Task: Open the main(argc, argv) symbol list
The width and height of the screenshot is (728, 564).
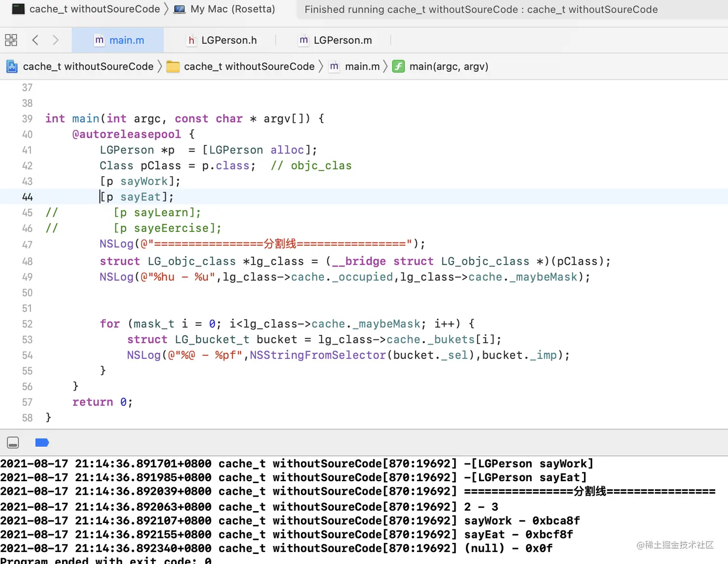Action: (x=449, y=66)
